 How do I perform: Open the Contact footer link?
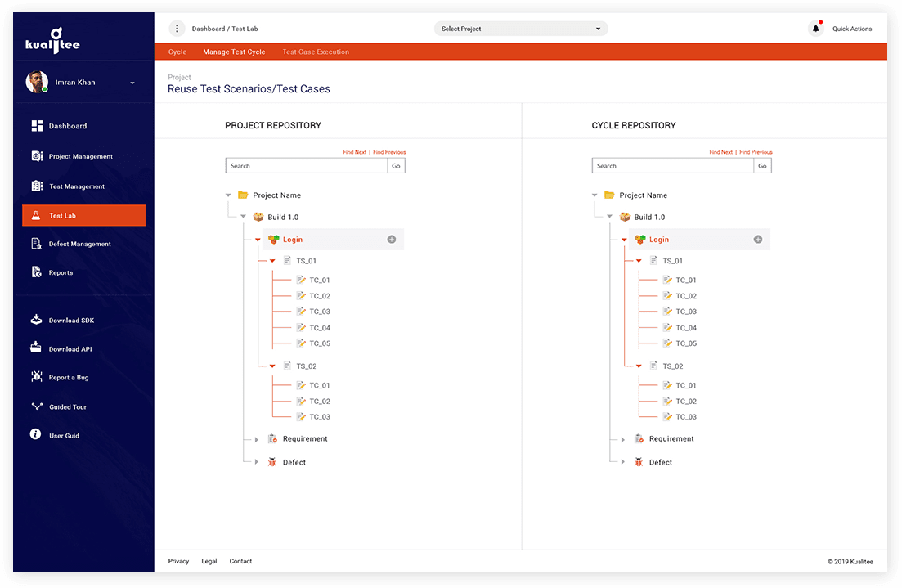tap(240, 561)
